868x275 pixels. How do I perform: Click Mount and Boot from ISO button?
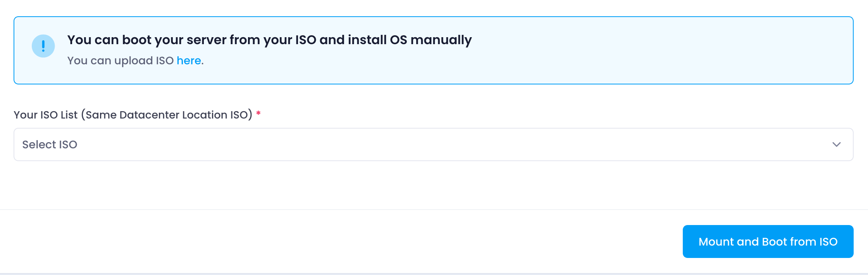pos(768,241)
